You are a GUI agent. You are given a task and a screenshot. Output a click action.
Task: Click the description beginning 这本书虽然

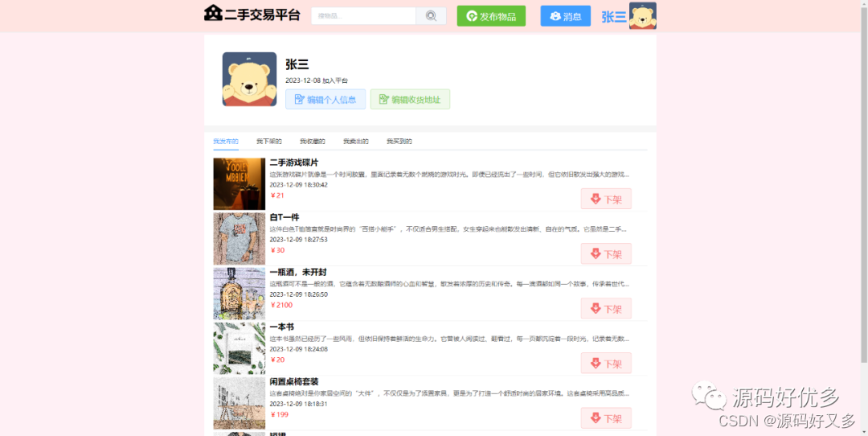pyautogui.click(x=449, y=339)
